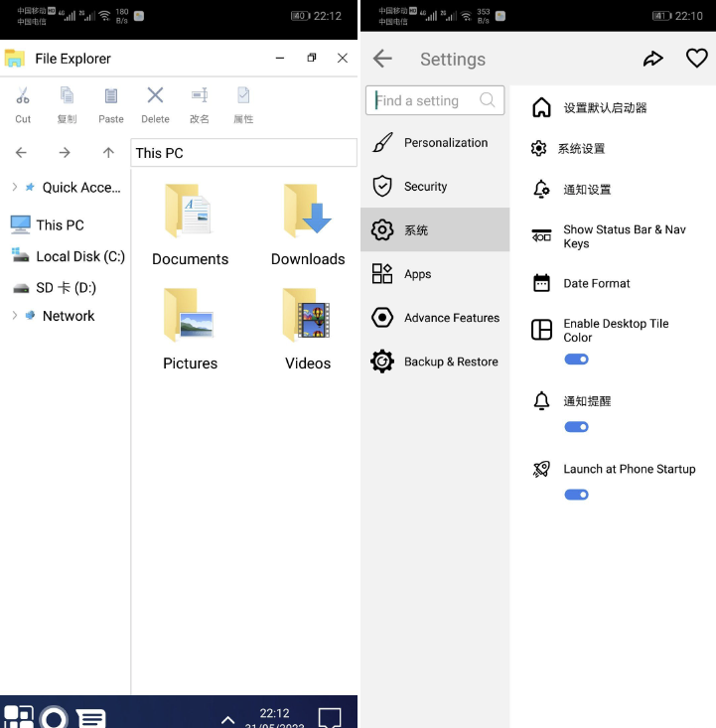Toggle the 通知提醒 switch
Screen dimensions: 716x728
point(576,427)
